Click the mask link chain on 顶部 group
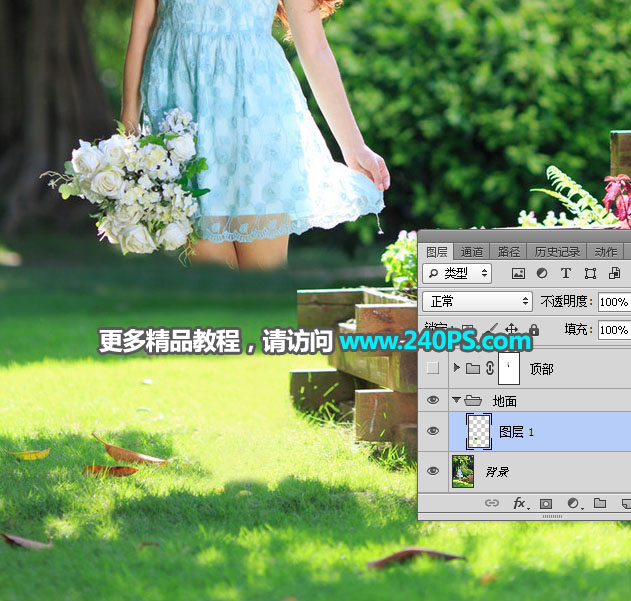The height and width of the screenshot is (601, 631). point(490,368)
